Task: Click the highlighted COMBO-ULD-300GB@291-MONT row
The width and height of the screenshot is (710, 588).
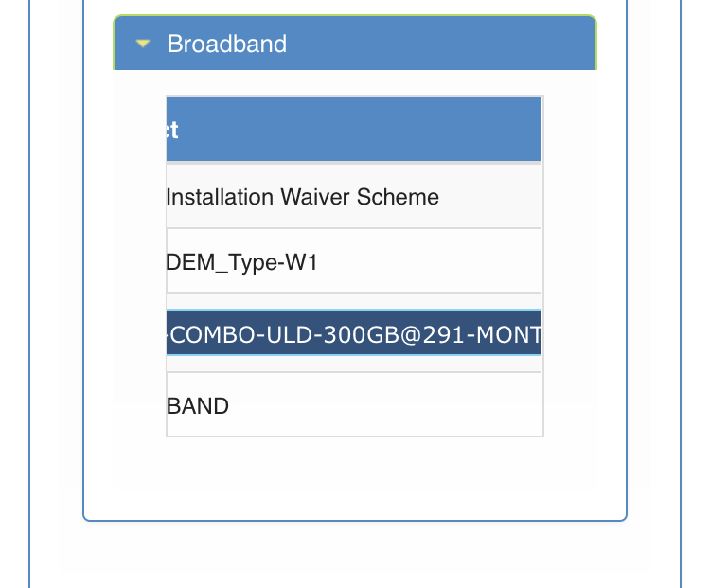Action: tap(353, 333)
